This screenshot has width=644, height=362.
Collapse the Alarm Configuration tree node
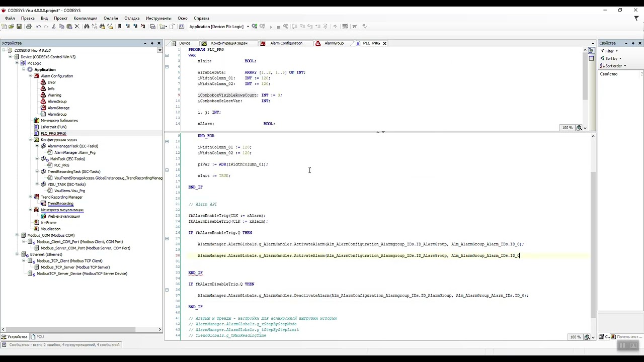[x=30, y=76]
